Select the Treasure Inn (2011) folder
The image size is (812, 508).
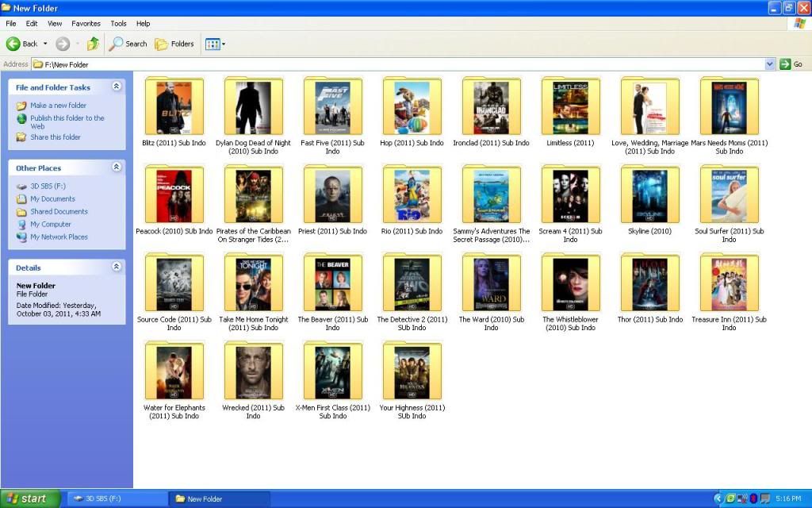[730, 292]
